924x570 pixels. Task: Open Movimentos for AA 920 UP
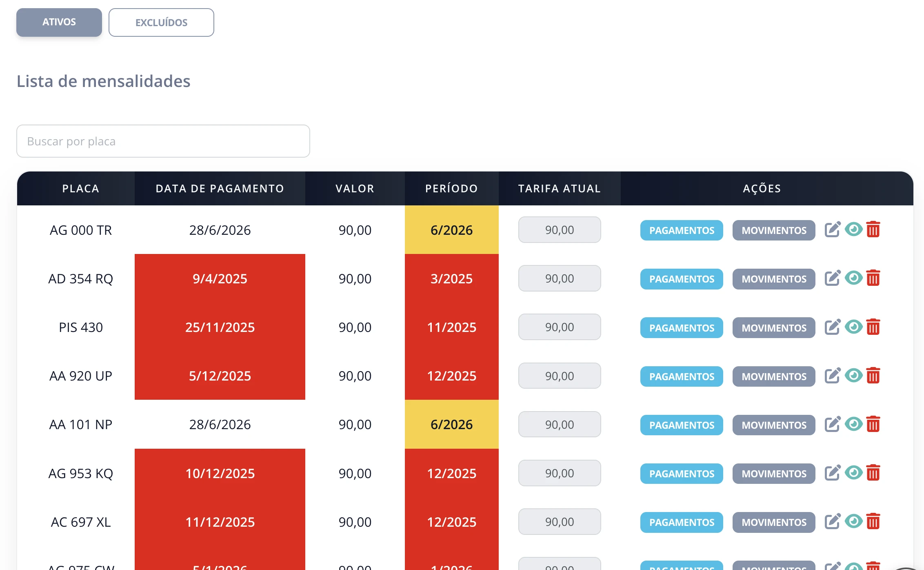click(774, 376)
